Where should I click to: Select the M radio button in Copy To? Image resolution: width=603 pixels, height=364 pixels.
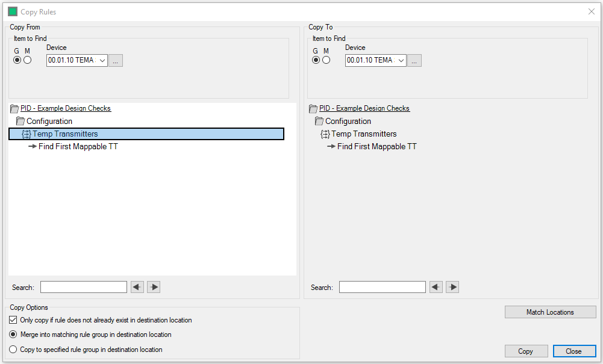[326, 60]
